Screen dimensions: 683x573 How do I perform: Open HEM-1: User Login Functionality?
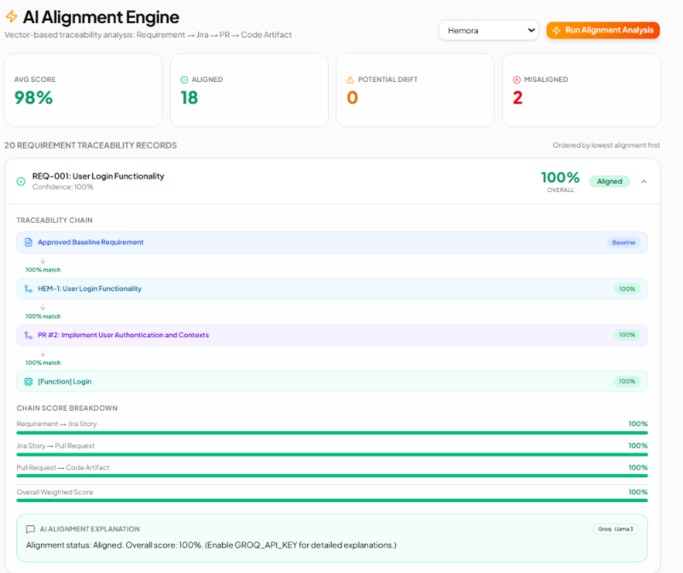tap(89, 288)
